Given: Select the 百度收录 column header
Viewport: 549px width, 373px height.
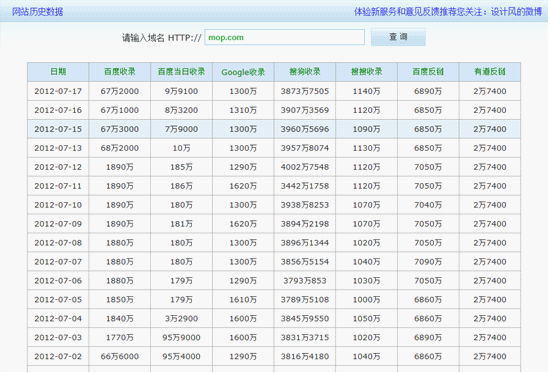Looking at the screenshot, I should 120,72.
